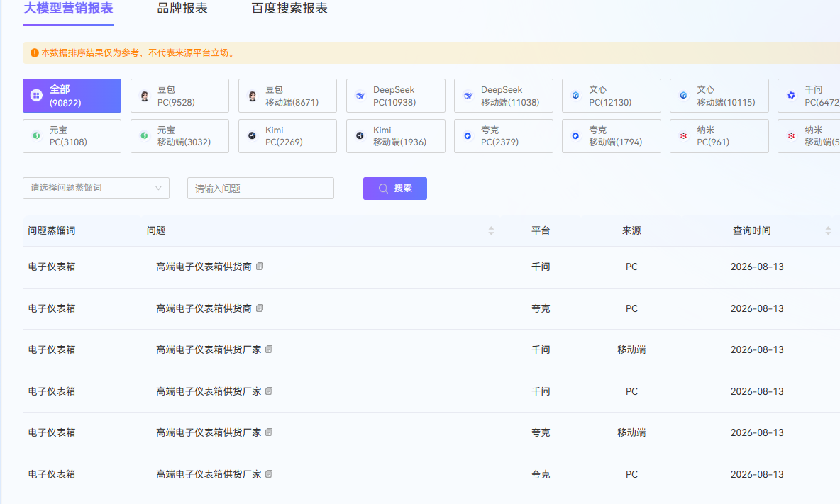Filter by 元宝 PC(3108) card
Image resolution: width=840 pixels, height=504 pixels.
coord(72,136)
